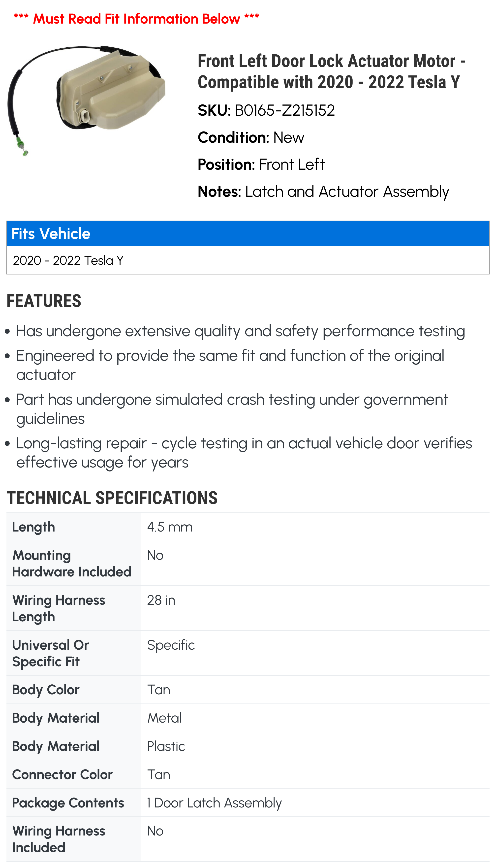This screenshot has width=496, height=868.
Task: Click the blue Fits Vehicle header bar
Action: tap(248, 234)
